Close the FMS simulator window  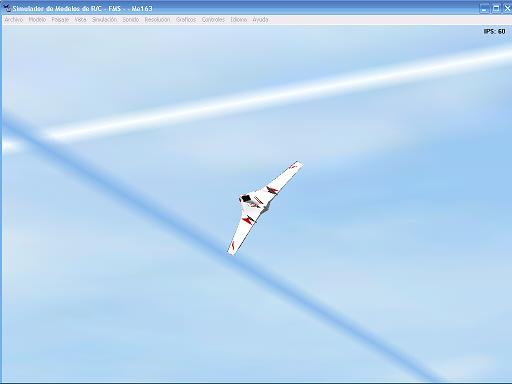coord(507,8)
